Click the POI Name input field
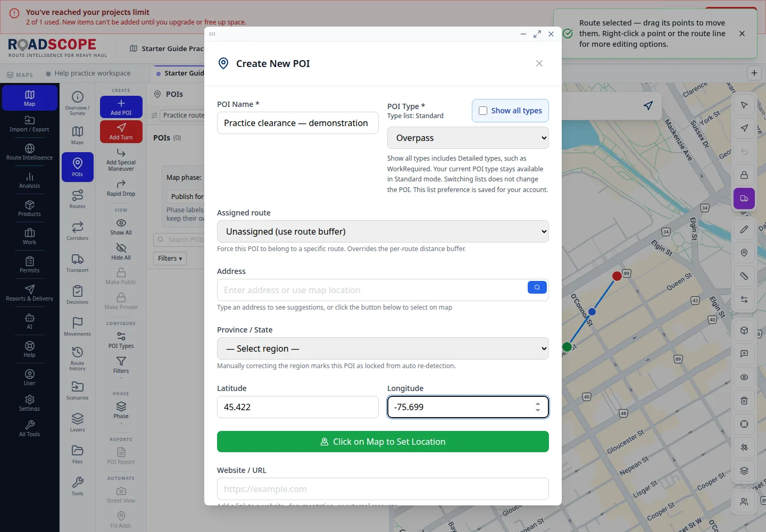The height and width of the screenshot is (532, 766). pyautogui.click(x=298, y=123)
